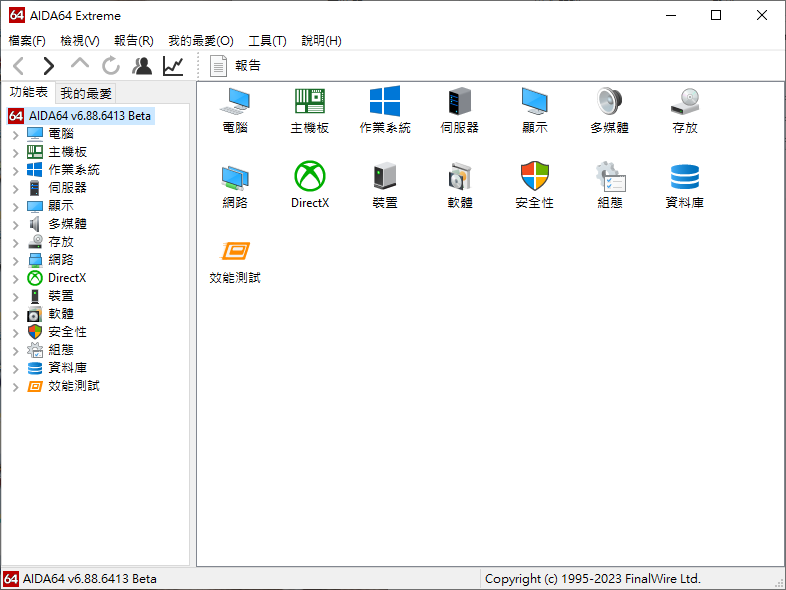Expand the 作業系統 tree node chevron

16,170
